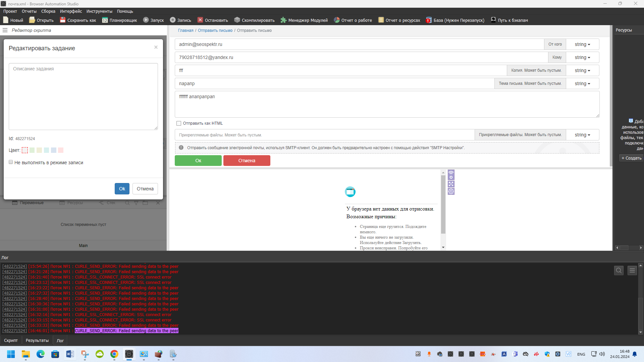Click the log search magnifier icon
This screenshot has width=644, height=362.
[619, 270]
